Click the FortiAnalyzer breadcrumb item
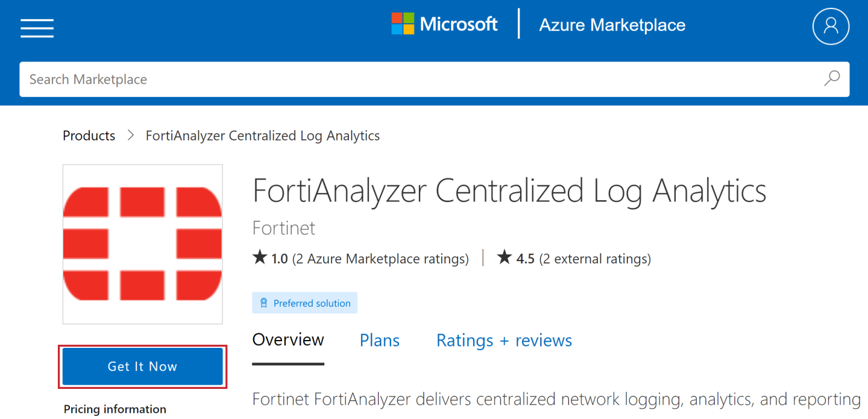 (x=263, y=136)
